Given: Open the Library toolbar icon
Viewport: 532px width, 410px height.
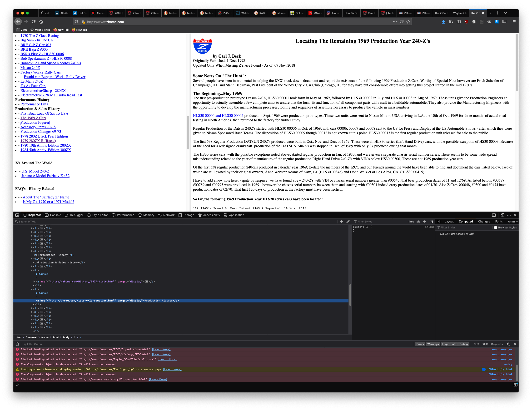Looking at the screenshot, I should pos(451,22).
